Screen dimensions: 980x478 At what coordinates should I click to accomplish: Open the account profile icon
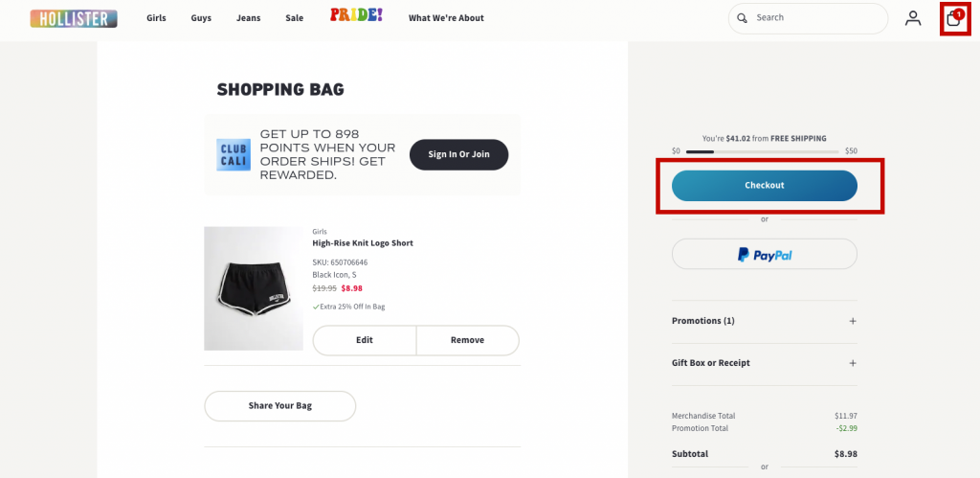[913, 18]
